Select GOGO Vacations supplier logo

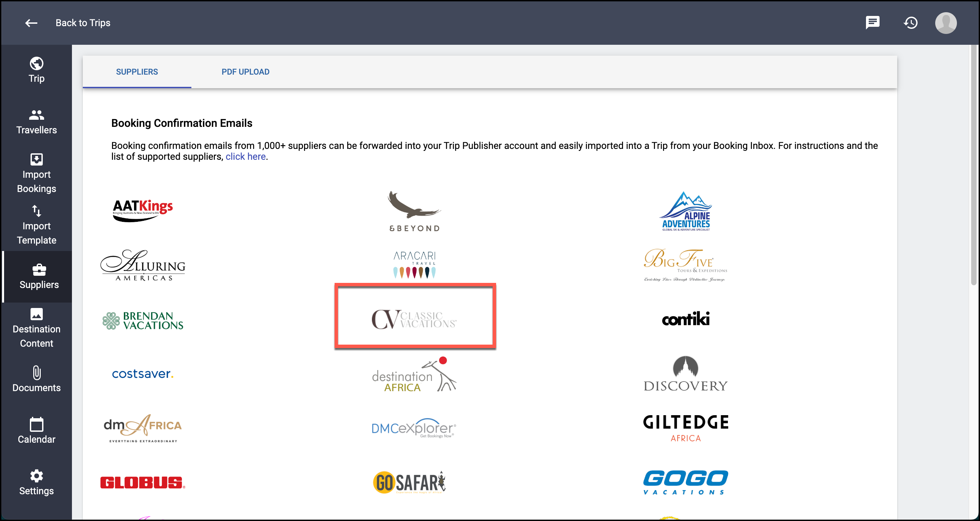point(685,482)
